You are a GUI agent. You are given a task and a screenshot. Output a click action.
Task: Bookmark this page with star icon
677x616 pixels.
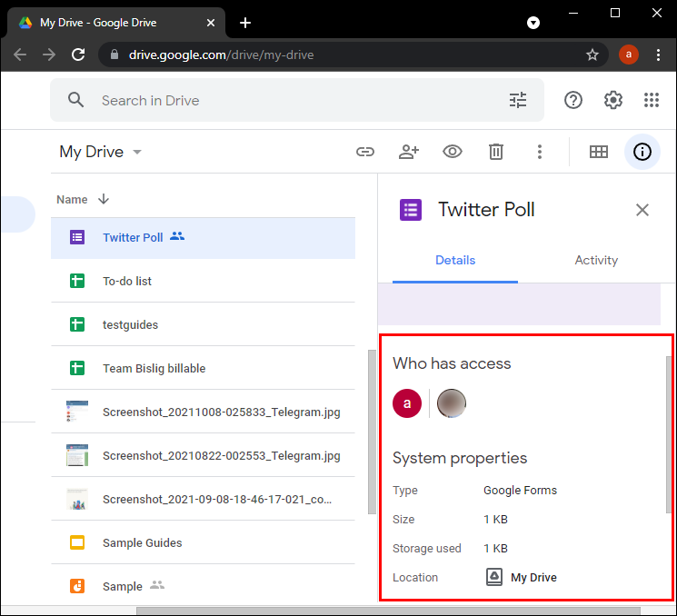(x=592, y=55)
